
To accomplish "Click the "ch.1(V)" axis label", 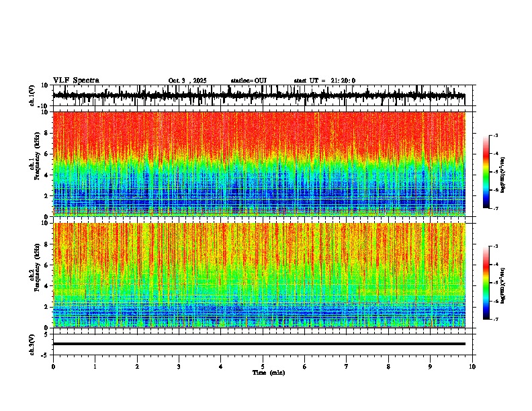I will 32,95.
